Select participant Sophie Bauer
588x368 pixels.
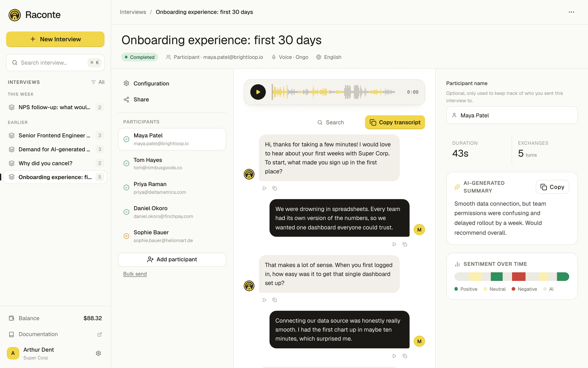[x=172, y=236]
